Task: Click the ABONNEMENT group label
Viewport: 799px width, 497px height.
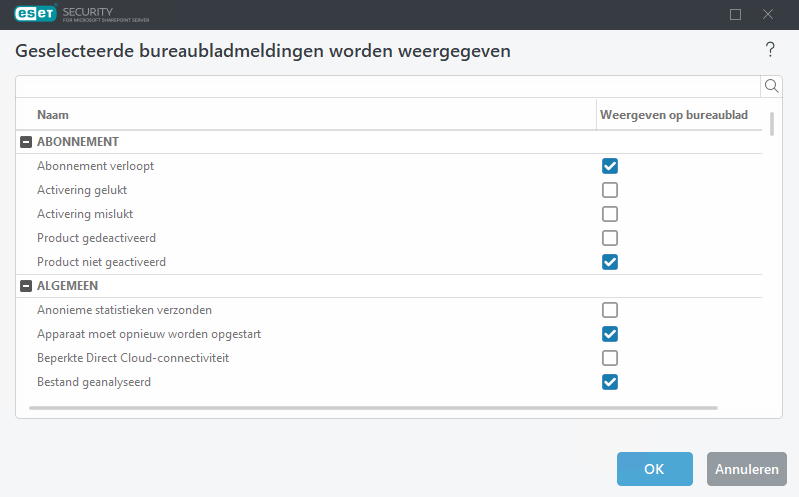Action: [x=78, y=142]
